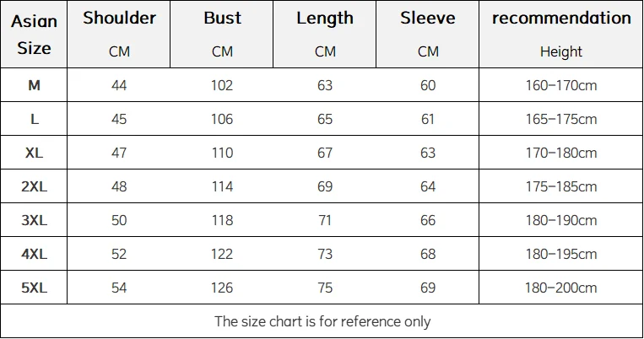Select the Length column header

pos(325,34)
